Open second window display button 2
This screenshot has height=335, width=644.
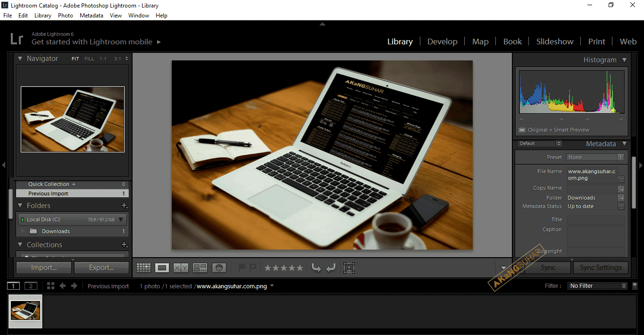31,286
